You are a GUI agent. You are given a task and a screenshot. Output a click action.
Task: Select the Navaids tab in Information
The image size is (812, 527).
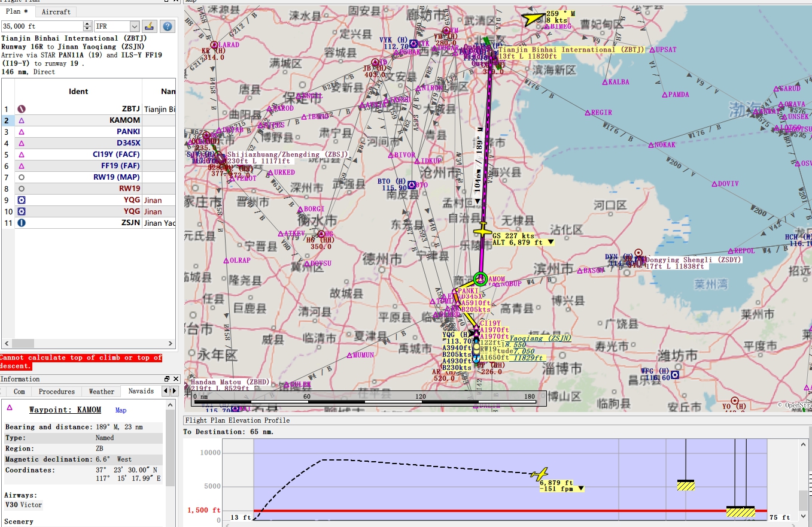pyautogui.click(x=141, y=391)
